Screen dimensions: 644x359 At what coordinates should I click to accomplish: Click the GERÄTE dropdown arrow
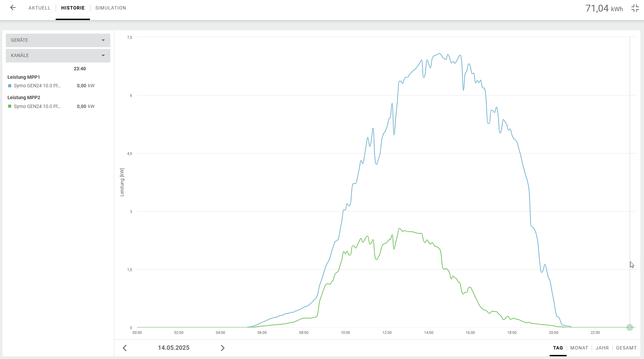[103, 40]
